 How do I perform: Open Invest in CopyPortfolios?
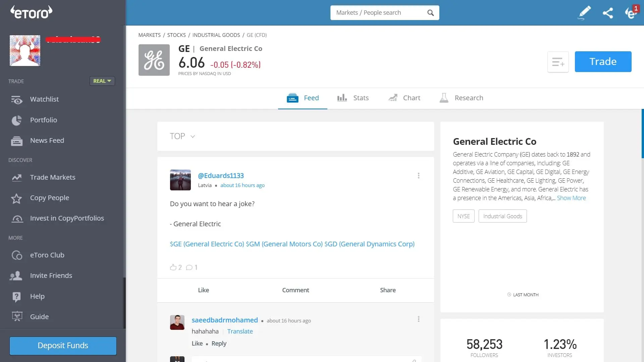pos(67,218)
